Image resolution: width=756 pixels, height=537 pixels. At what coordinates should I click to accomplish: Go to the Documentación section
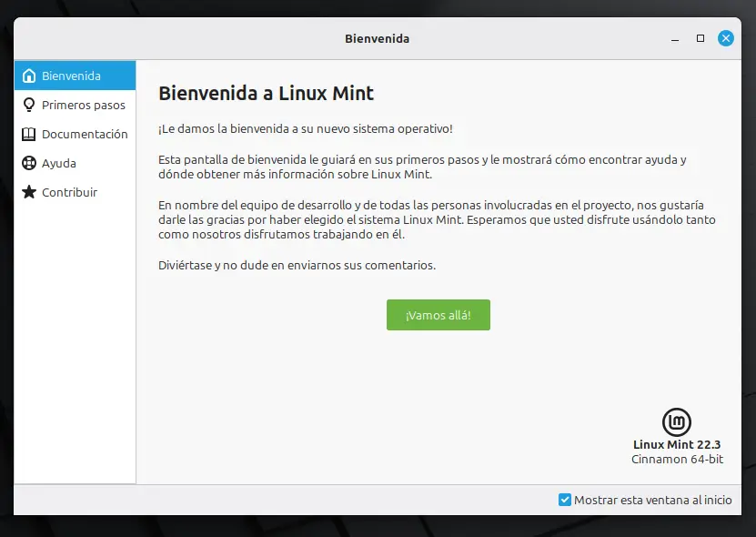(85, 134)
